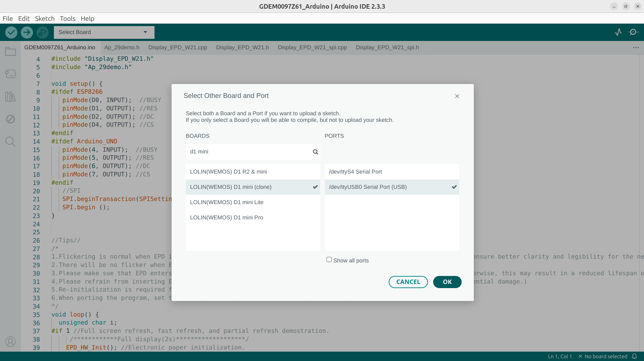Open the Boards Manager sidebar icon
Screen dimensions: 644x361
pyautogui.click(x=10, y=74)
